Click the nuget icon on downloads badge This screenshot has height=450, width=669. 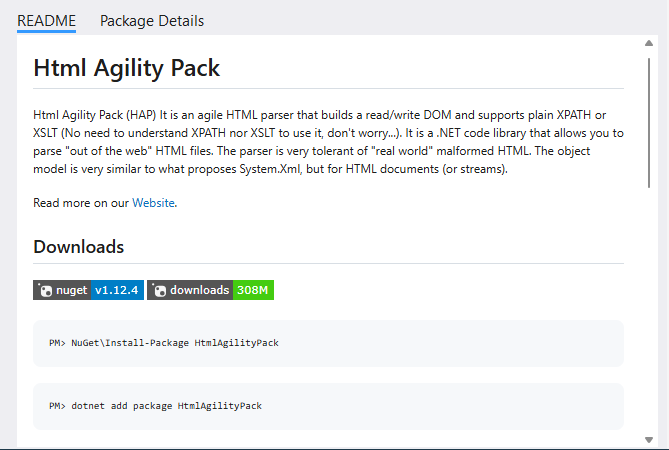(159, 290)
